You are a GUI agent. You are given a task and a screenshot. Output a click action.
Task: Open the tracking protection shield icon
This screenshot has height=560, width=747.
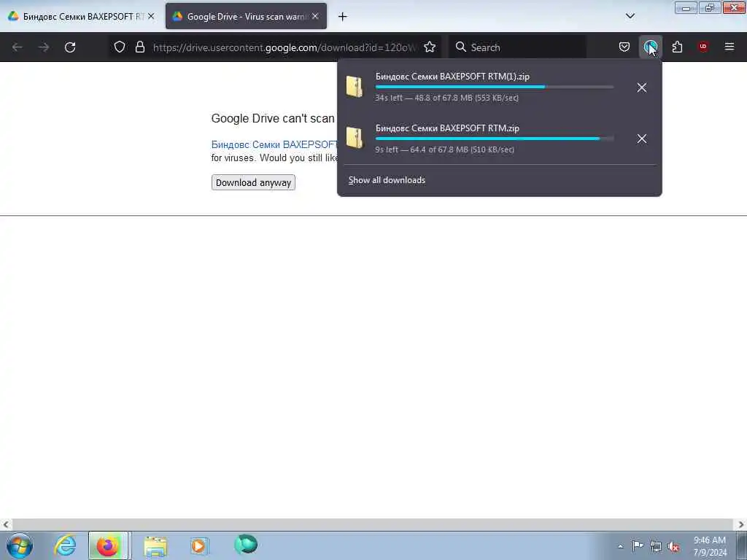click(x=120, y=47)
